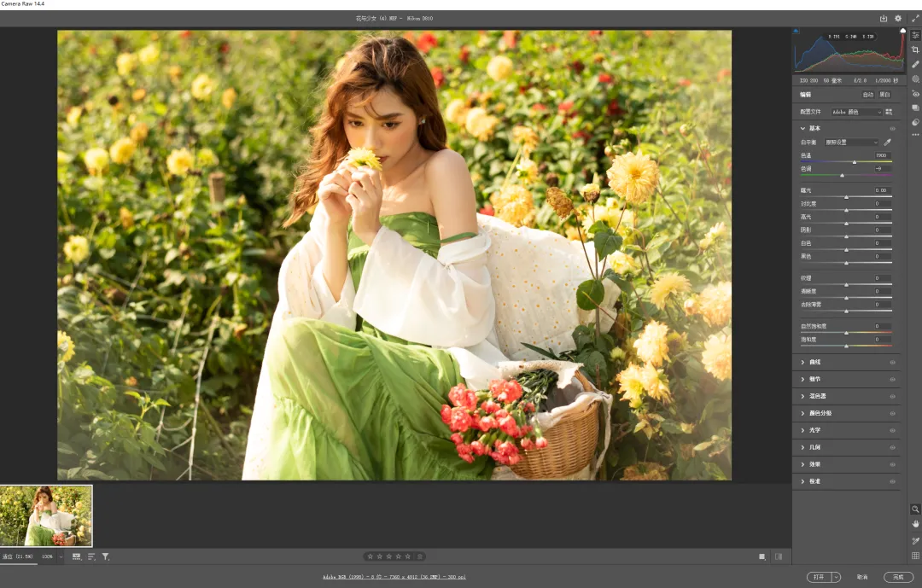This screenshot has height=588, width=922.
Task: Open the 白平衡 white balance dropdown
Action: [851, 143]
